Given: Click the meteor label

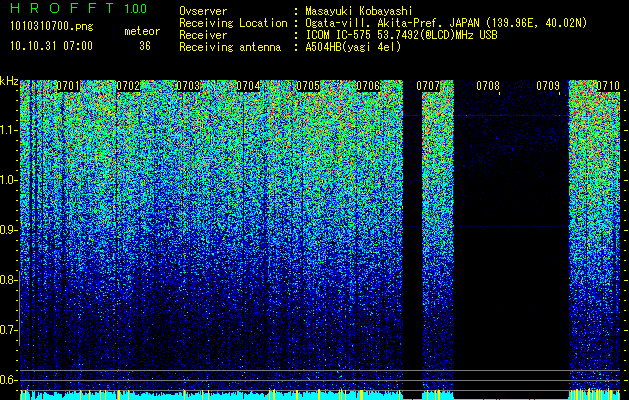Looking at the screenshot, I should click(142, 31).
